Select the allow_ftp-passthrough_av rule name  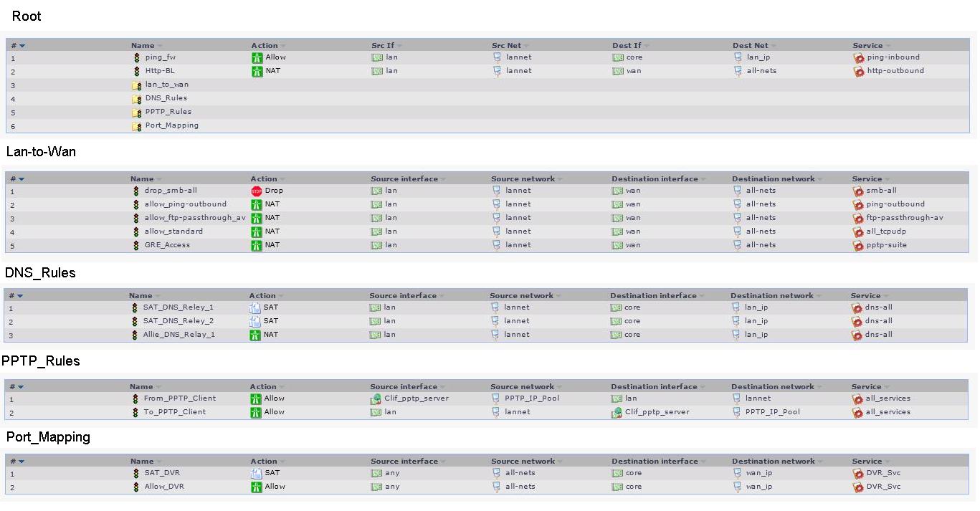pyautogui.click(x=195, y=218)
